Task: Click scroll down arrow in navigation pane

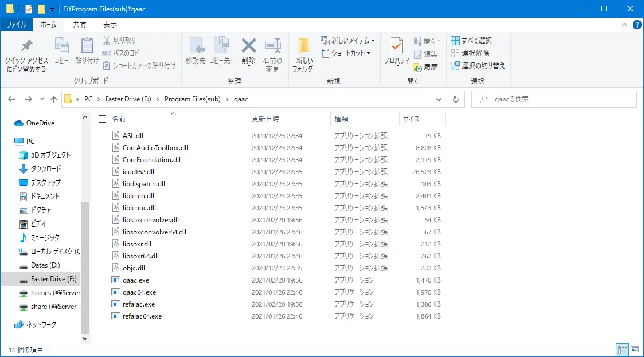Action: (x=85, y=339)
